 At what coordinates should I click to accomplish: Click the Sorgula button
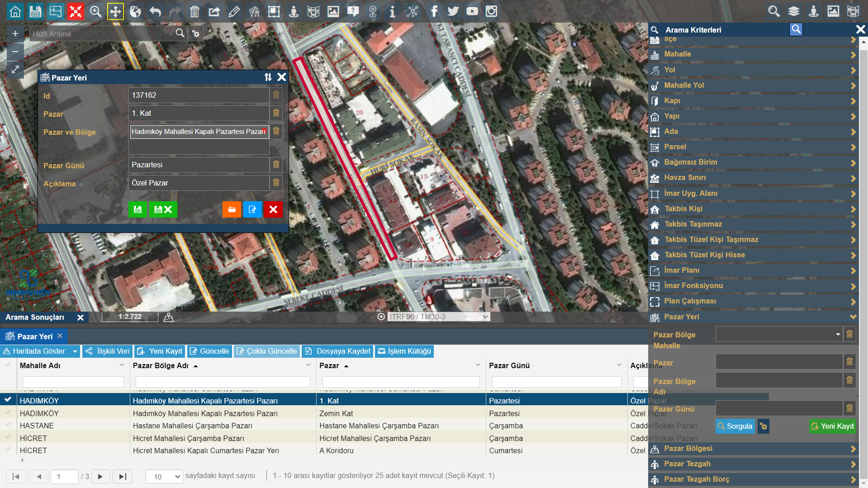(x=735, y=426)
